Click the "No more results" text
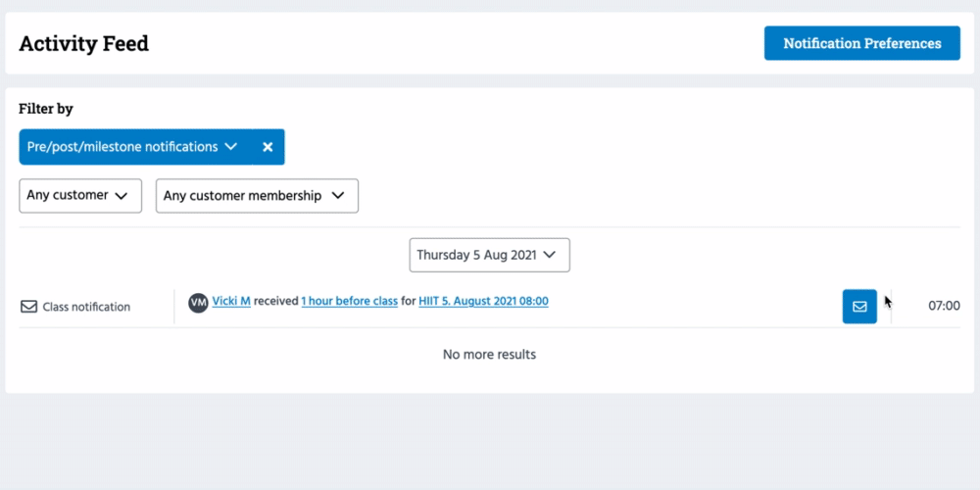Screen dimensions: 980x490 point(489,354)
